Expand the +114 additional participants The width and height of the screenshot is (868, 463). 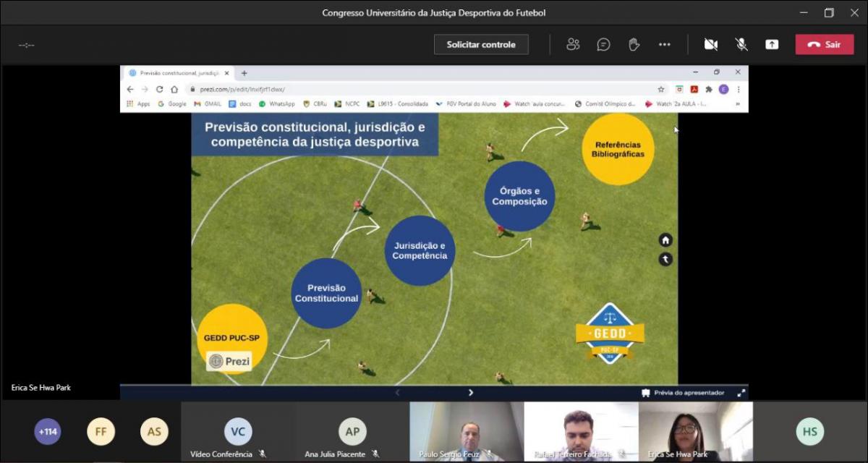pyautogui.click(x=48, y=432)
